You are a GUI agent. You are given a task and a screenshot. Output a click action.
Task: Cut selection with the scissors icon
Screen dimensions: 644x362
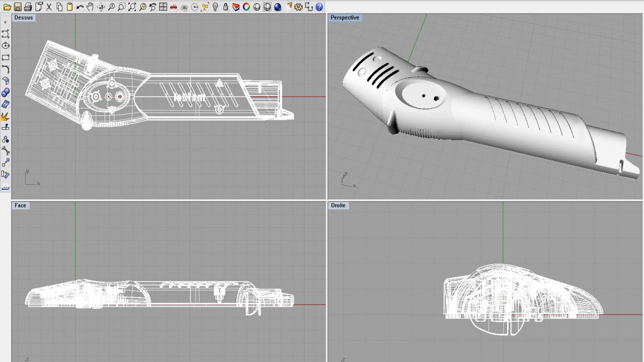(x=49, y=7)
